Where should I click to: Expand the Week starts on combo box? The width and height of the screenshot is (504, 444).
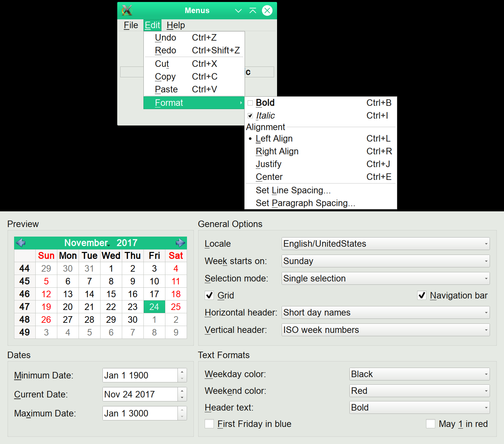(385, 261)
